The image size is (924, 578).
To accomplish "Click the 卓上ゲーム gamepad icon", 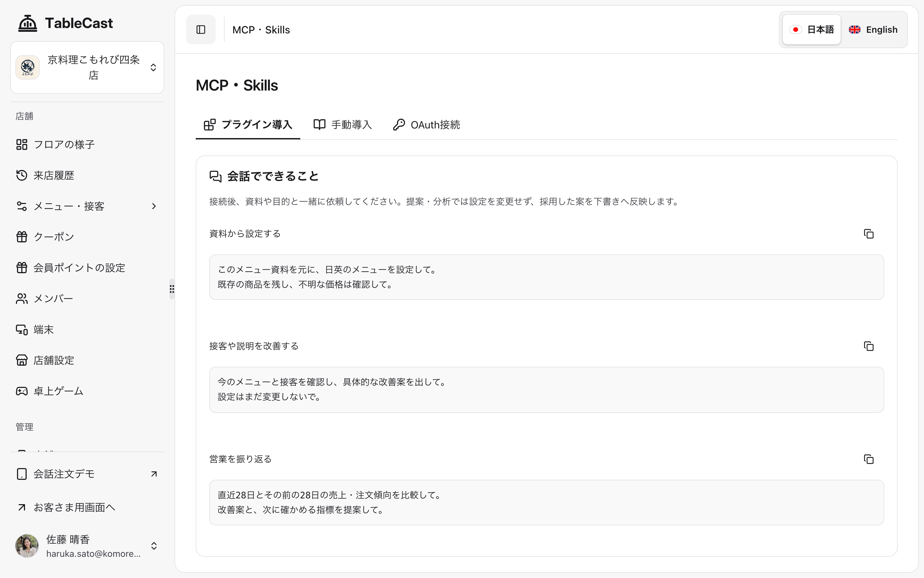I will (22, 391).
